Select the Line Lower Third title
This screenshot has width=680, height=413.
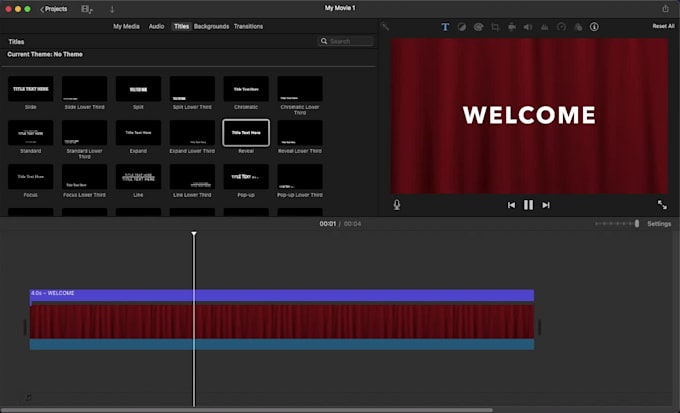(192, 177)
